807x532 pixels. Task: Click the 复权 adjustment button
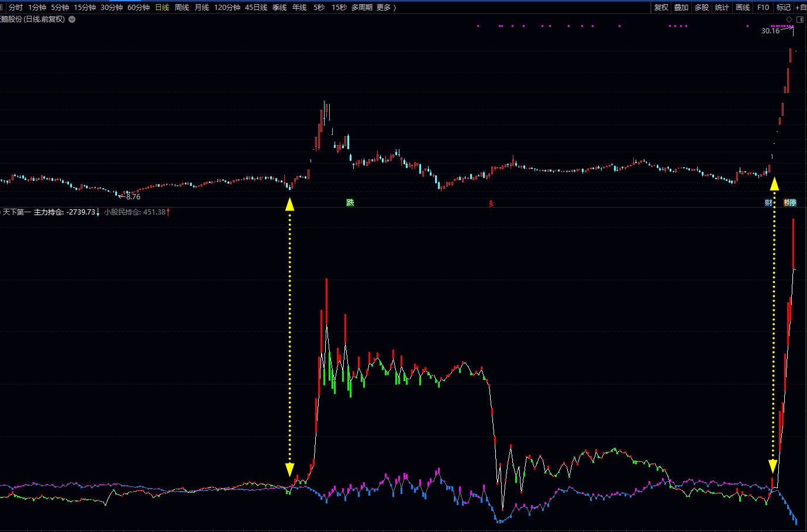(x=661, y=8)
